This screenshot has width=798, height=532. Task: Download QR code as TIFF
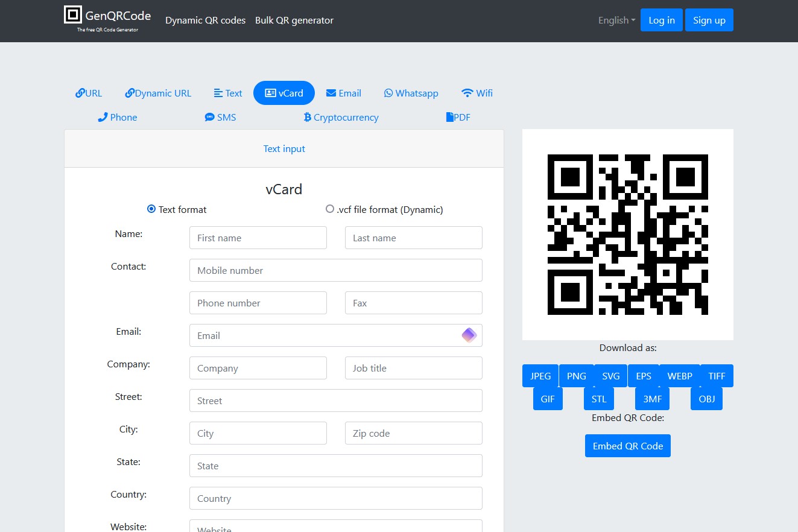(717, 376)
